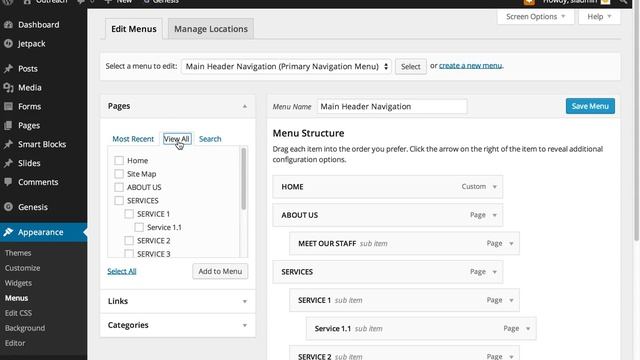Open the Help dropdown tab
The height and width of the screenshot is (360, 640).
pyautogui.click(x=599, y=17)
